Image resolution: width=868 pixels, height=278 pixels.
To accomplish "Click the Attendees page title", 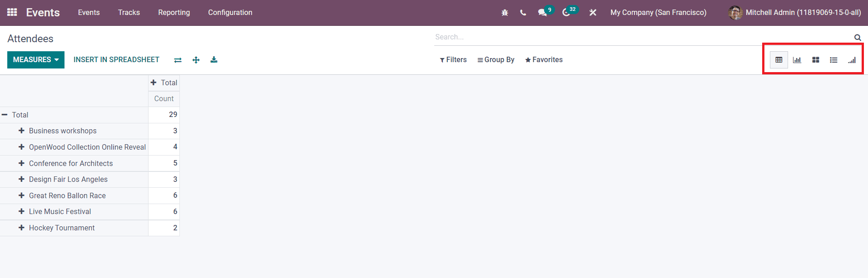I will 30,39.
